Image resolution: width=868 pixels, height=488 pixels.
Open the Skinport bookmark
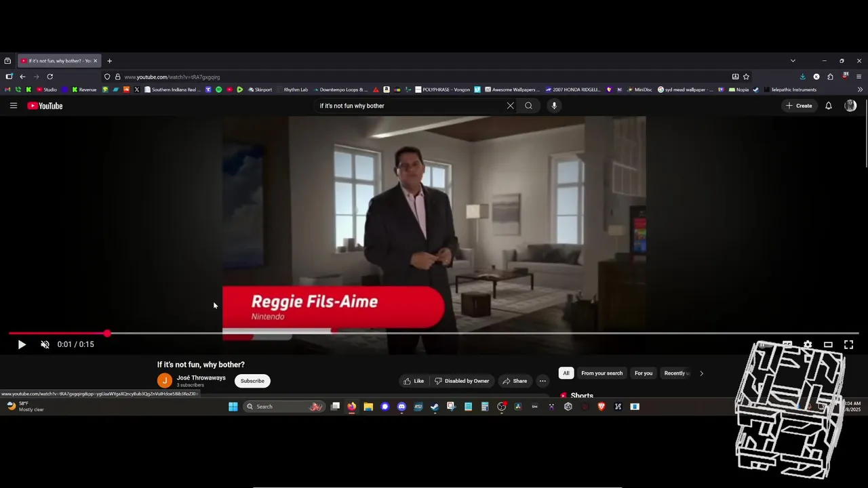point(260,89)
